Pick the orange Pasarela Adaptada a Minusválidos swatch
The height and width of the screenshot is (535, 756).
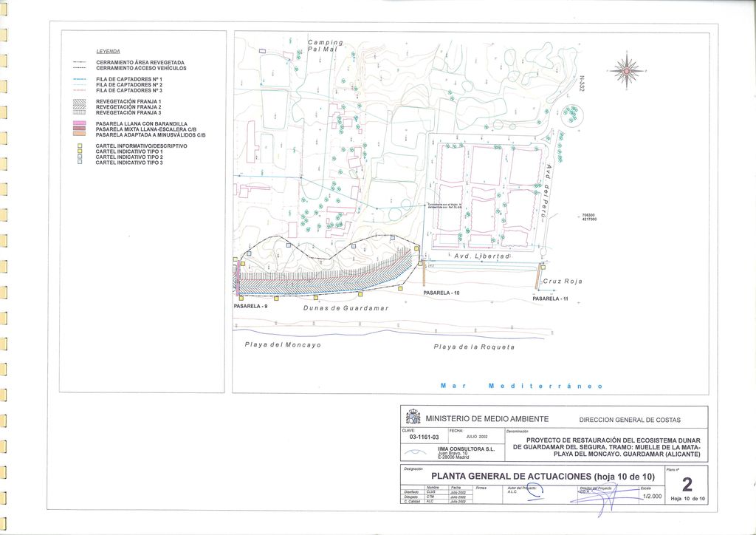(x=80, y=134)
